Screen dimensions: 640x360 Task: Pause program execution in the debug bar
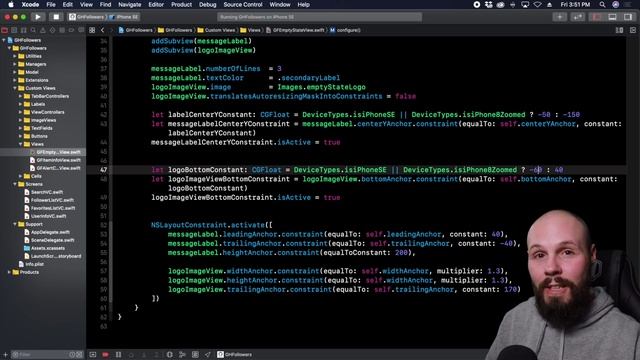118,354
